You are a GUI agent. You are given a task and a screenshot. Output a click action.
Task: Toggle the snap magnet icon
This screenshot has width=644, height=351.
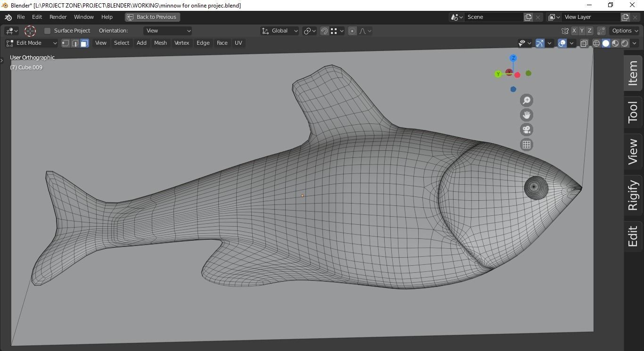tap(324, 31)
